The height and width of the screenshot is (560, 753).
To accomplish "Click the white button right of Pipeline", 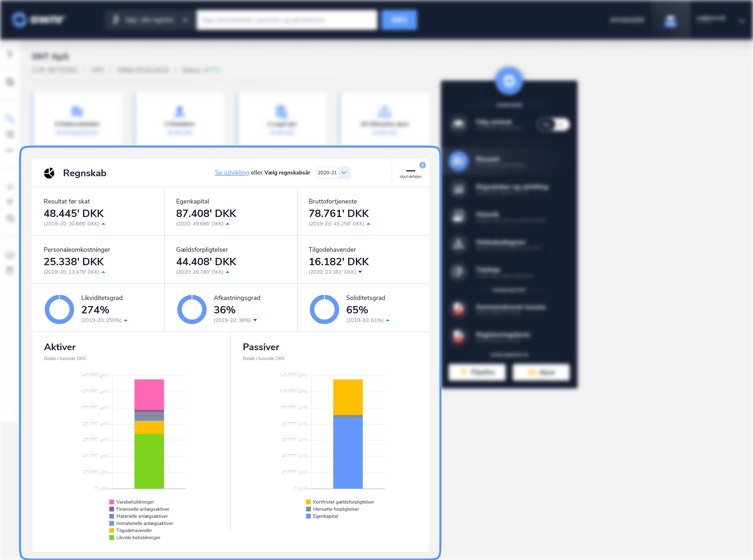I will 541,372.
